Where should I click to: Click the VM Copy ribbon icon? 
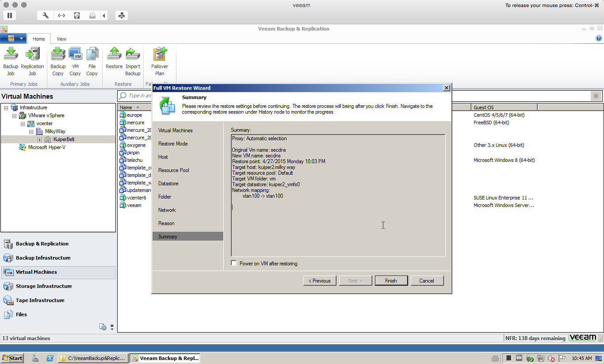pyautogui.click(x=75, y=54)
